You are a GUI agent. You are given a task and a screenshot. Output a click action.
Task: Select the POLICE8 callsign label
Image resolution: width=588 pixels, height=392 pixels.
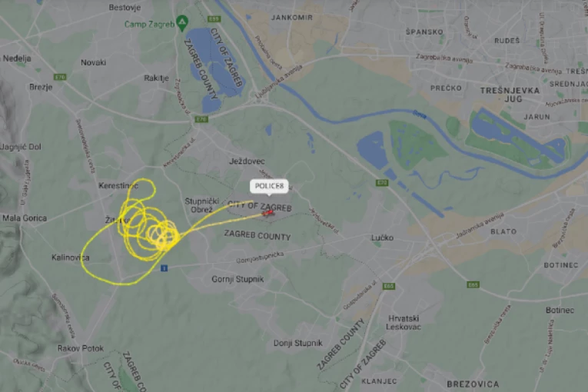coord(269,186)
